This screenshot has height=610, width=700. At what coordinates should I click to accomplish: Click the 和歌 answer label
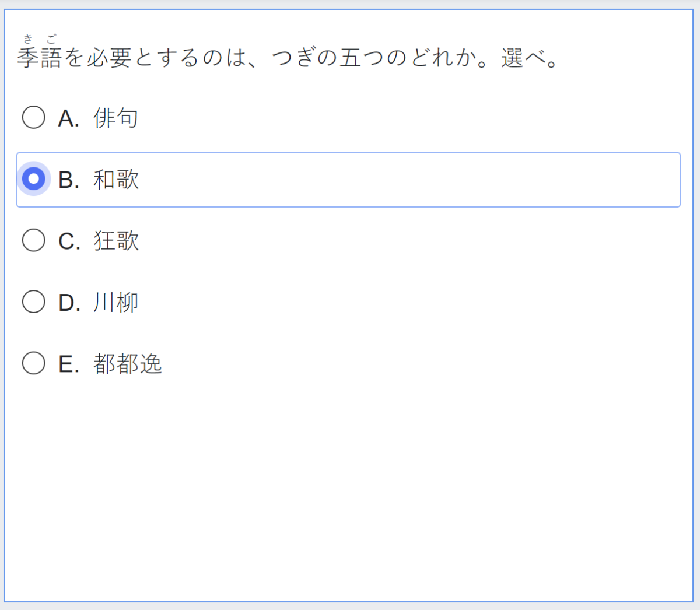pyautogui.click(x=116, y=180)
